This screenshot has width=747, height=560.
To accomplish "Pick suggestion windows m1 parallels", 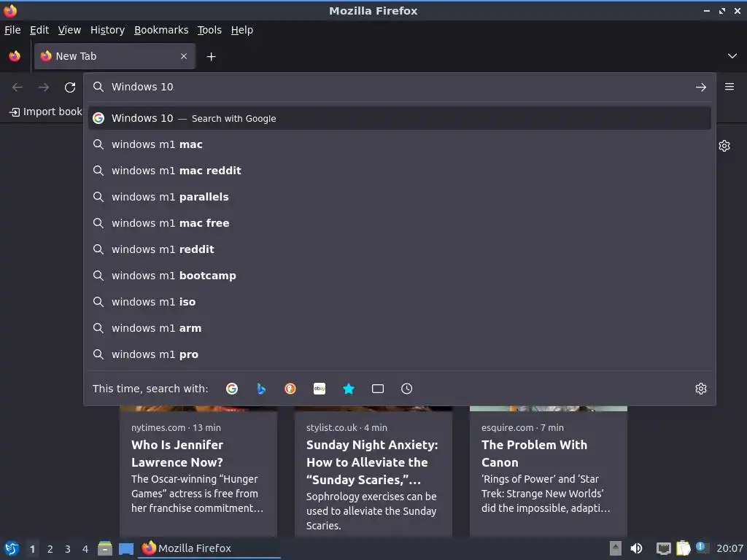I will pos(400,197).
